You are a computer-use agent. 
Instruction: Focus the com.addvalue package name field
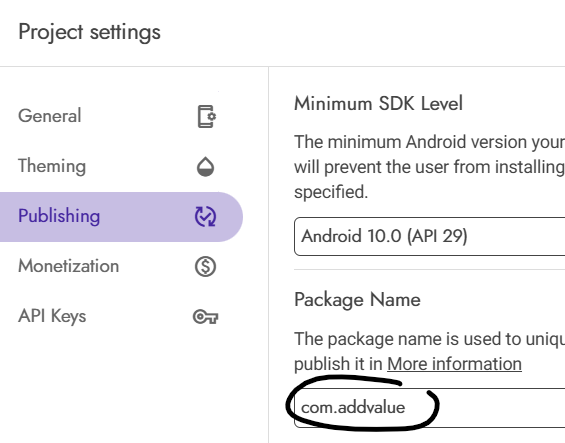pos(430,408)
